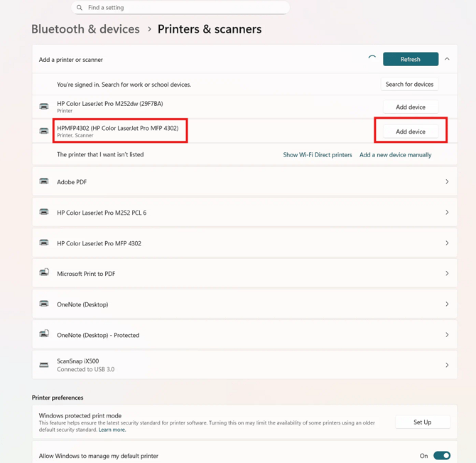The width and height of the screenshot is (476, 463).
Task: Click Add a new device manually link
Action: pos(395,155)
